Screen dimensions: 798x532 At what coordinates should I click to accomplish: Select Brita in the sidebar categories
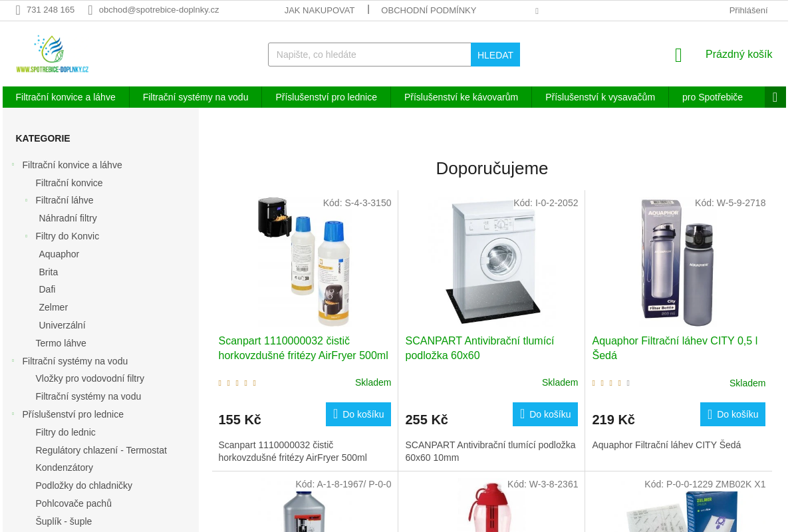click(x=49, y=272)
